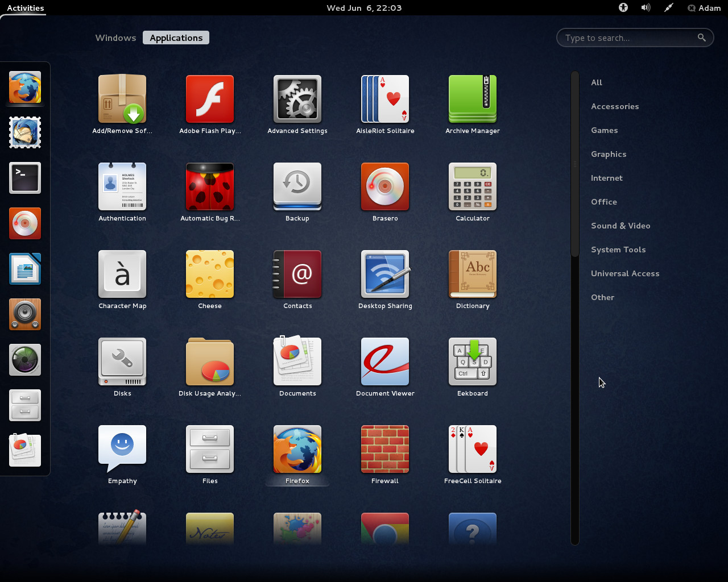Launch Shotwell camera lens icon in dash

coord(25,360)
